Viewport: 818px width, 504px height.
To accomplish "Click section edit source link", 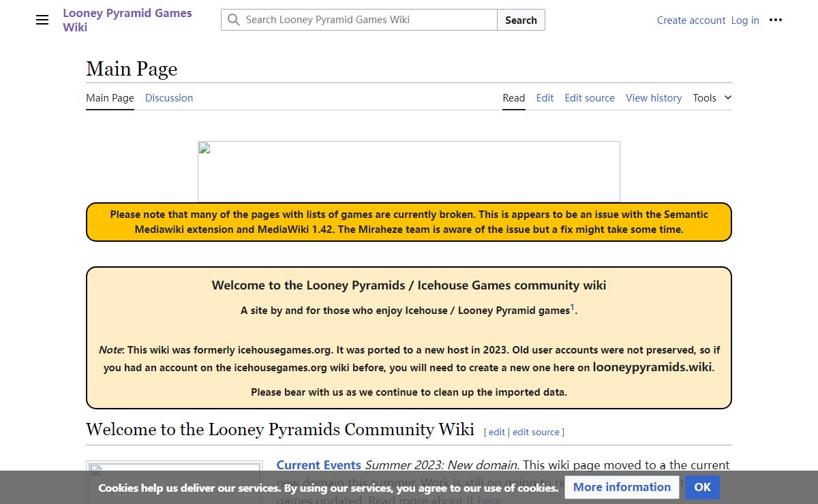I will click(536, 432).
